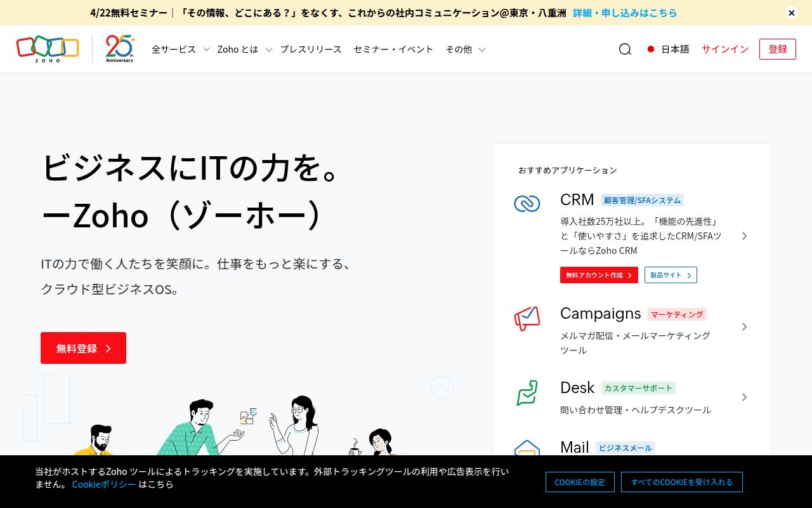Click the Mail product title

tap(575, 447)
